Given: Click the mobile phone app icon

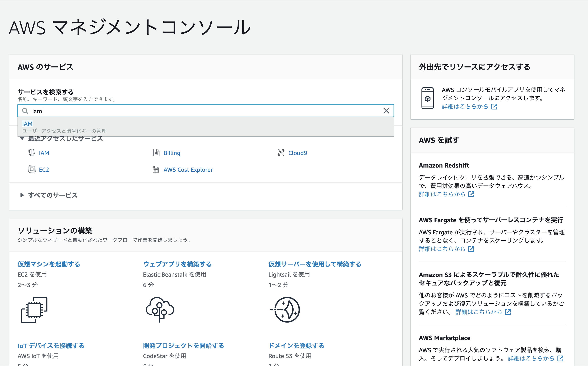Looking at the screenshot, I should (428, 98).
